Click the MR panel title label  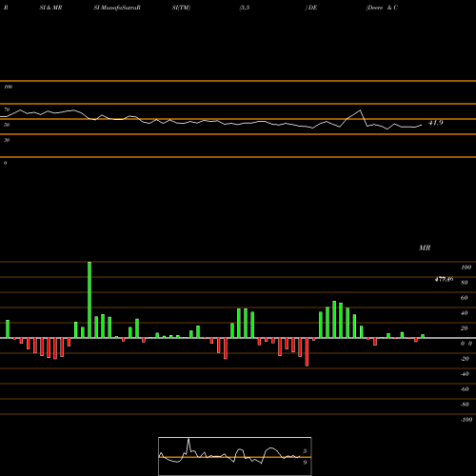click(425, 248)
